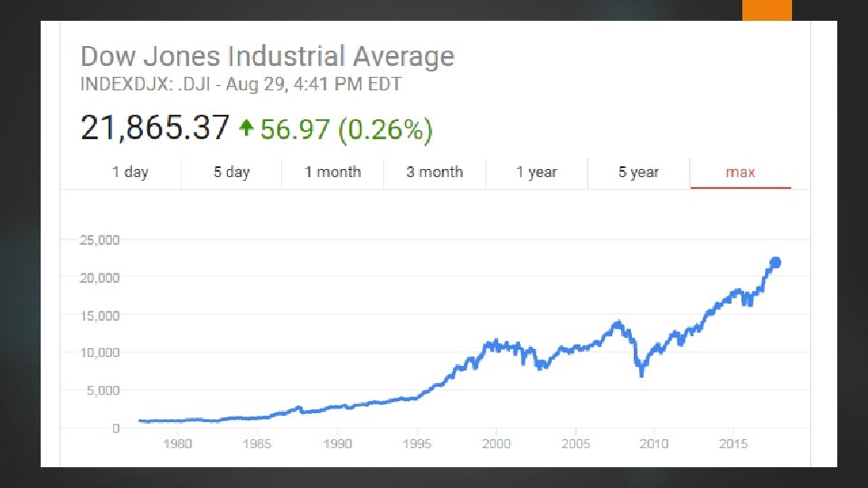
Task: Click the max range tab
Action: tap(740, 172)
